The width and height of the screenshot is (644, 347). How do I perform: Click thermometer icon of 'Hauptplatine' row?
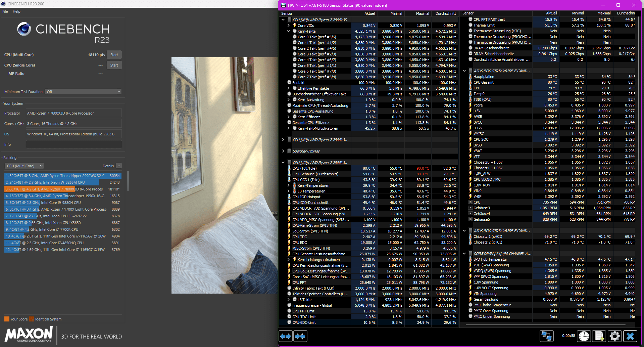[x=470, y=77]
